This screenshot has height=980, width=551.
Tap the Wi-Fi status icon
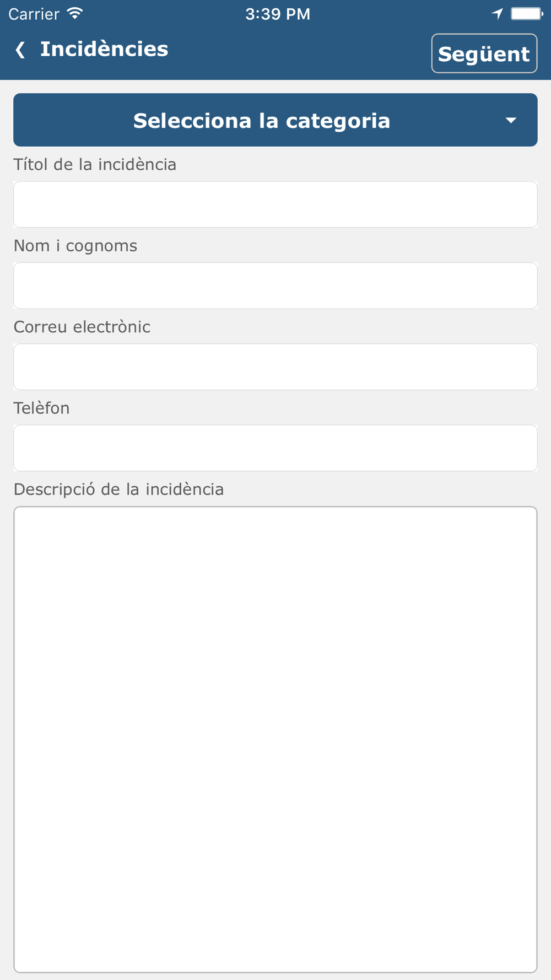pyautogui.click(x=75, y=13)
